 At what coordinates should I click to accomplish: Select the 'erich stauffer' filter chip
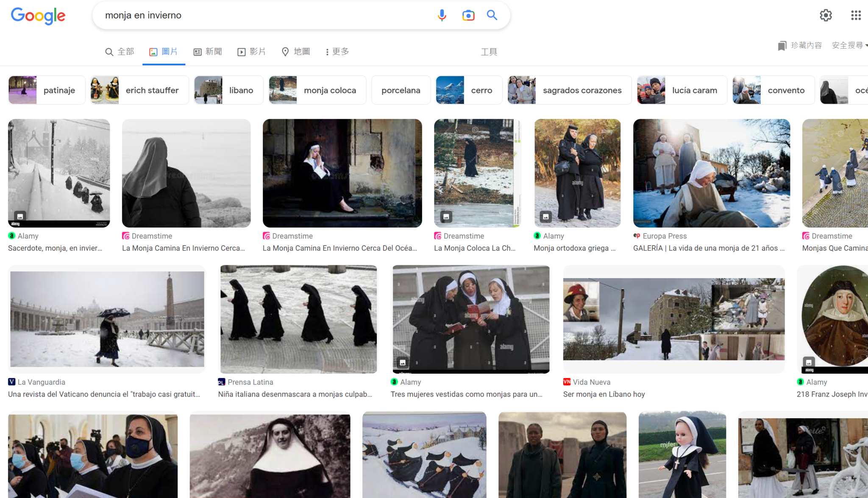[x=139, y=90]
